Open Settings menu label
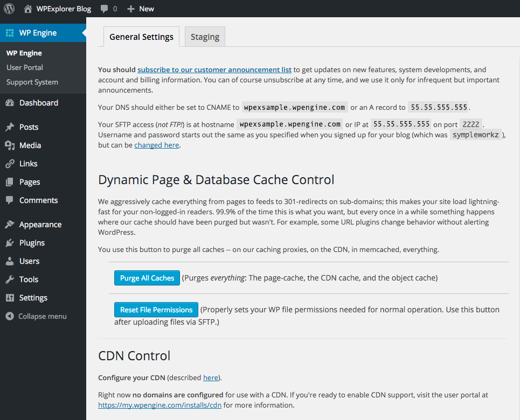The height and width of the screenshot is (420, 520). [33, 298]
